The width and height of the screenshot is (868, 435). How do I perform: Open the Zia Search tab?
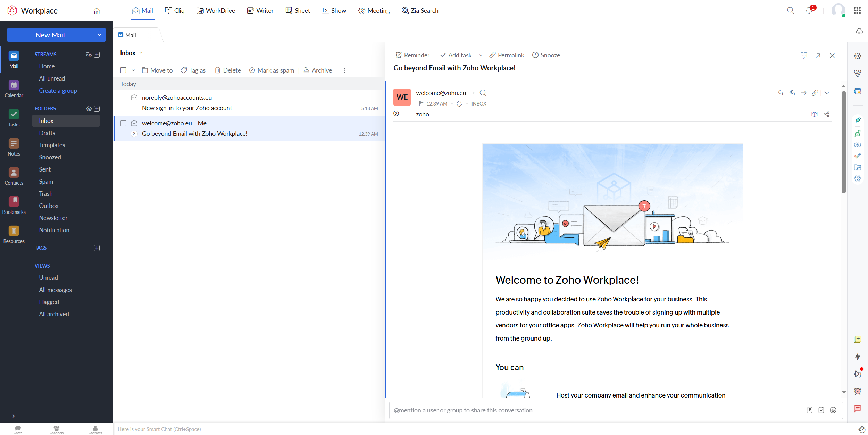point(420,11)
